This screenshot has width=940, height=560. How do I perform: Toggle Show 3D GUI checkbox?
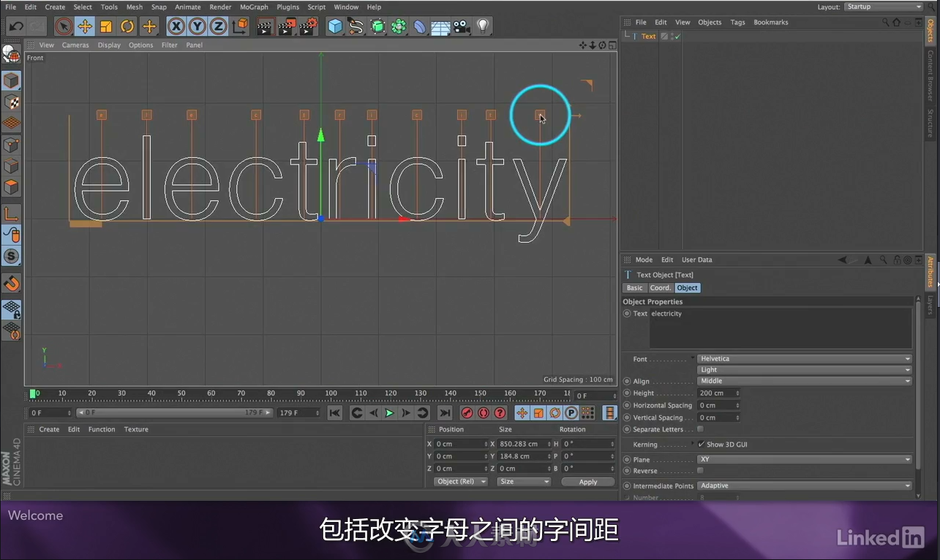tap(701, 444)
